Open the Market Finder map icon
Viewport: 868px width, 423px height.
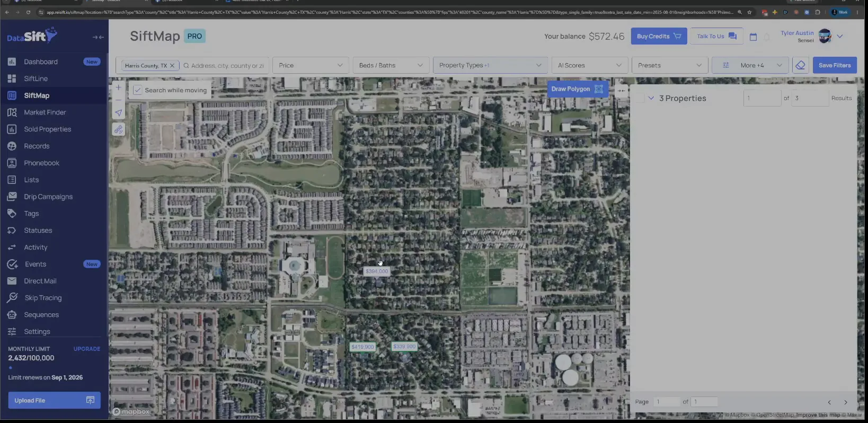pos(12,112)
